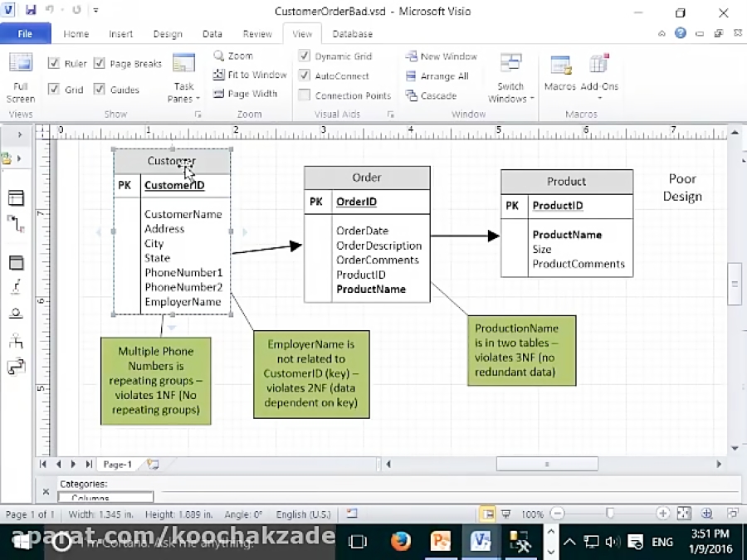This screenshot has height=560, width=747.
Task: Click Page Width in the Zoom group
Action: pos(249,93)
